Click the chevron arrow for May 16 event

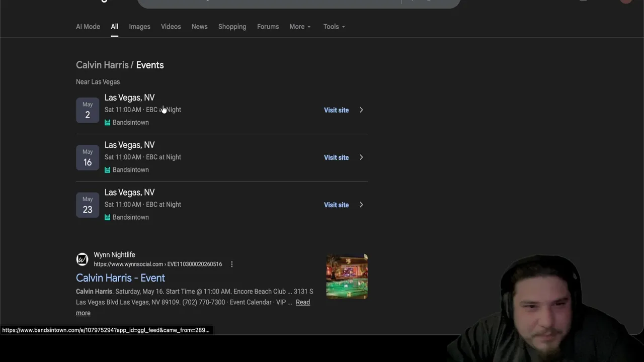(361, 157)
